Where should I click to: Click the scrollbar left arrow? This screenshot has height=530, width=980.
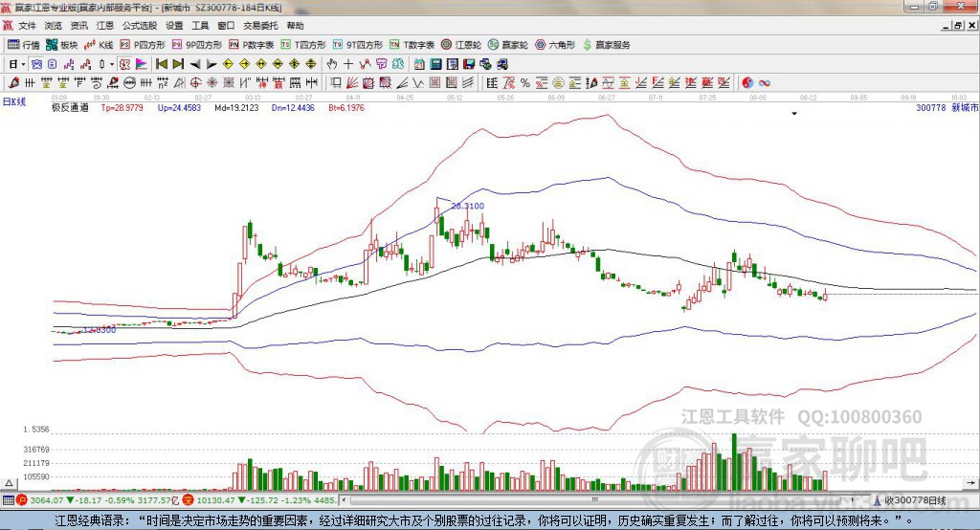pyautogui.click(x=344, y=500)
